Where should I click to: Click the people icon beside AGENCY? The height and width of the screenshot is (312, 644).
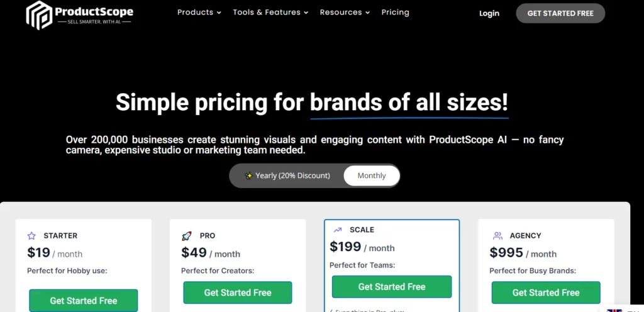pos(498,236)
